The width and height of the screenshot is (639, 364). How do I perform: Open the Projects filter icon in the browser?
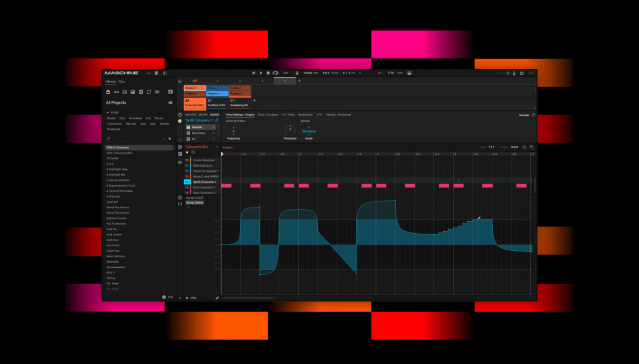pyautogui.click(x=108, y=92)
